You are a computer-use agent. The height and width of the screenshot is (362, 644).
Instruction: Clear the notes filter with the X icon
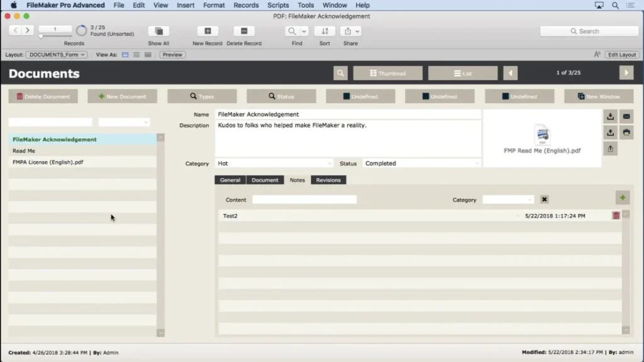tap(544, 200)
